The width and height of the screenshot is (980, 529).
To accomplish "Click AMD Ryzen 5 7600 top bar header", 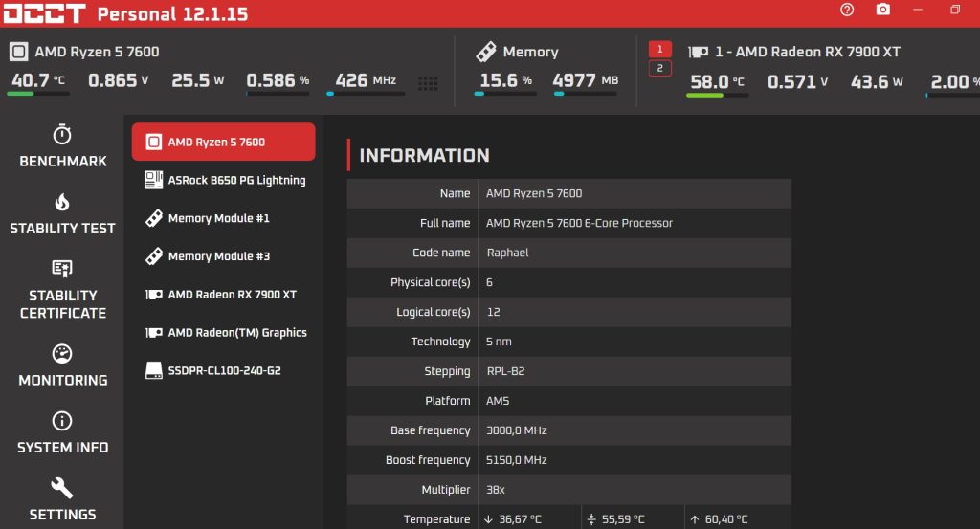I will (x=97, y=52).
